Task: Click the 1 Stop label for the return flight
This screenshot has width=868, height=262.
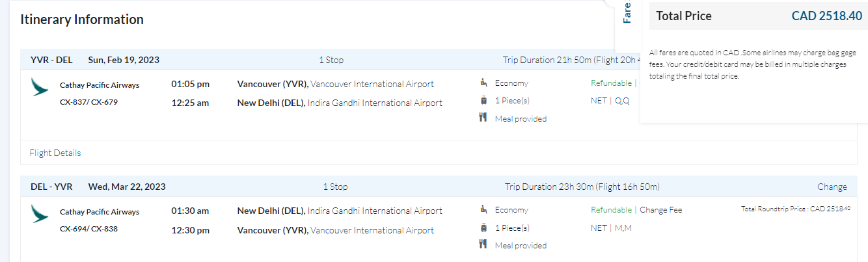Action: pos(335,187)
